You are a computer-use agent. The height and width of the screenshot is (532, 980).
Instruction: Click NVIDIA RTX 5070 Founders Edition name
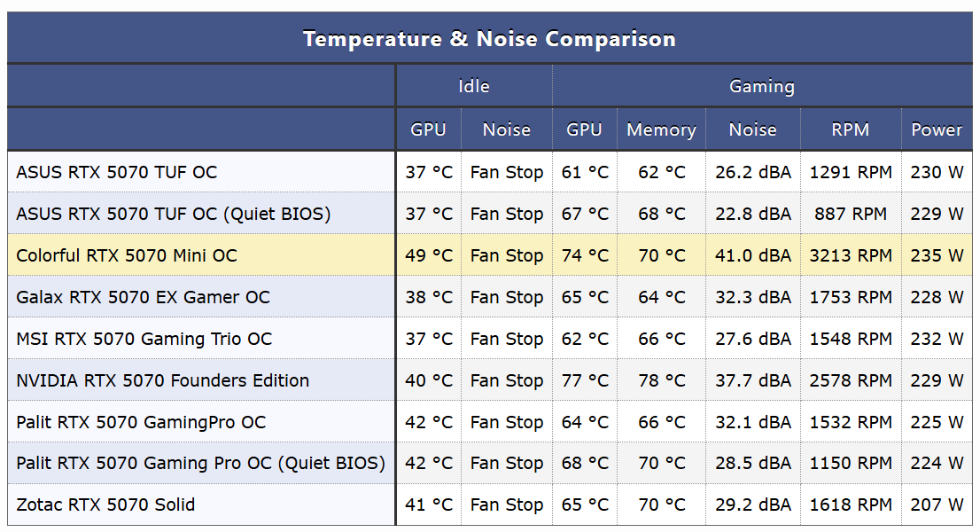coord(162,380)
